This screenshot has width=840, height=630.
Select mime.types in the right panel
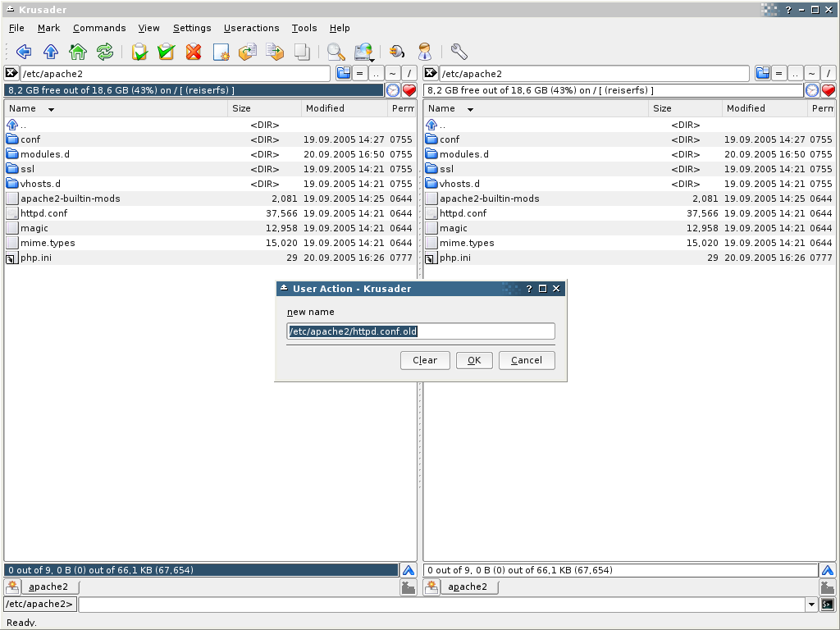pos(629,243)
